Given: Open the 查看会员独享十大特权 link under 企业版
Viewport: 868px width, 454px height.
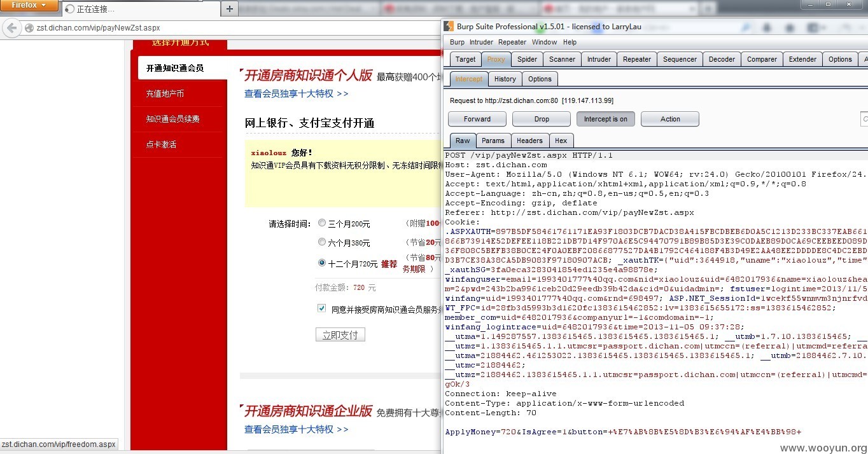Looking at the screenshot, I should (x=297, y=429).
